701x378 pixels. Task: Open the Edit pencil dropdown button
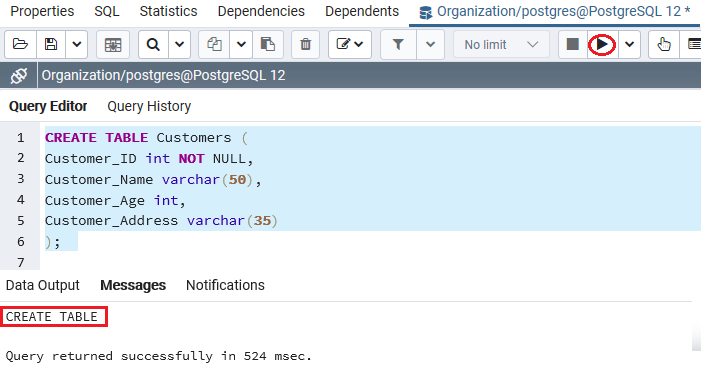350,45
